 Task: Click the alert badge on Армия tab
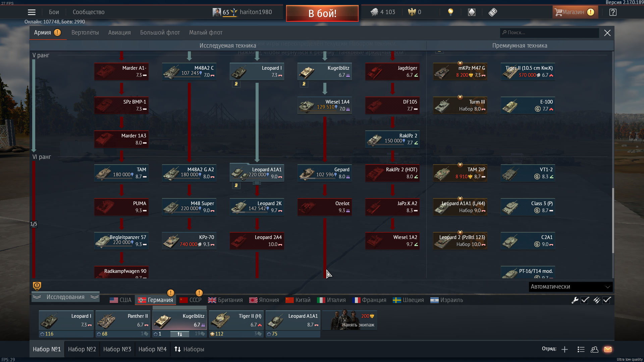tap(57, 33)
